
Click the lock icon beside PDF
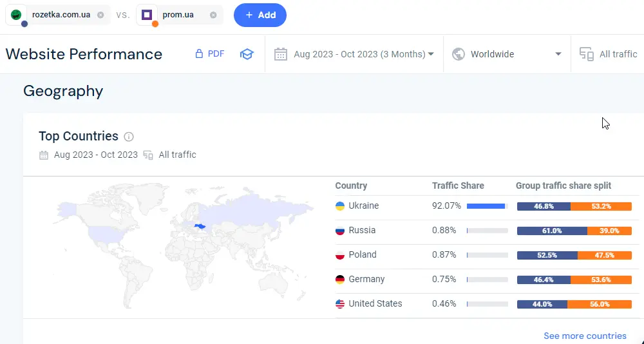click(199, 54)
